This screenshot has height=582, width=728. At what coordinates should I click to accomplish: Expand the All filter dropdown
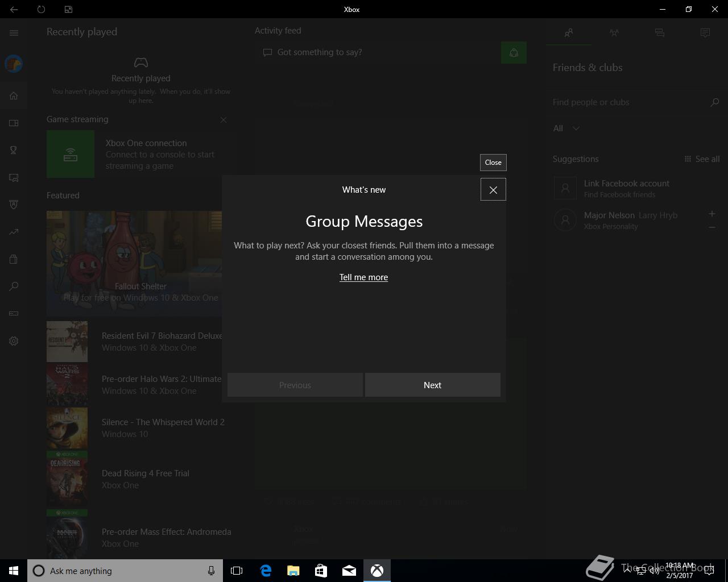tap(566, 128)
